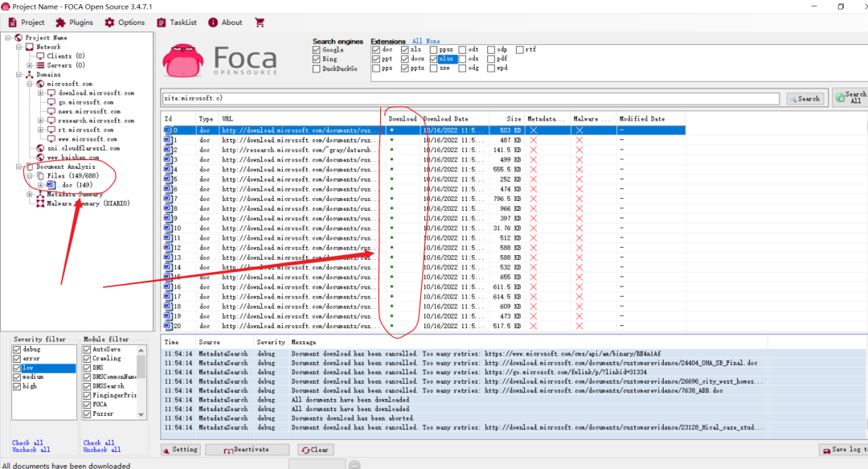Click the module filter scrollbar down arrow
Screen dimensions: 868x469
[141, 414]
